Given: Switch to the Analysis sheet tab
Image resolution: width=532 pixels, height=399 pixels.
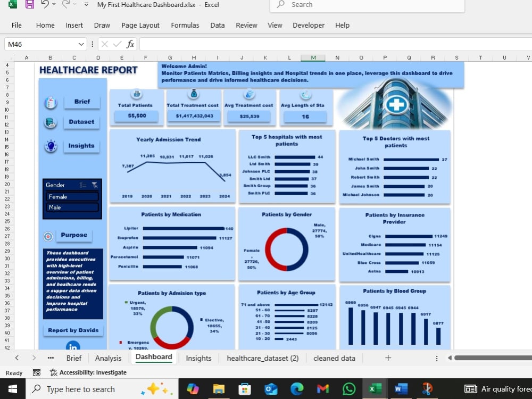Looking at the screenshot, I should coord(108,358).
